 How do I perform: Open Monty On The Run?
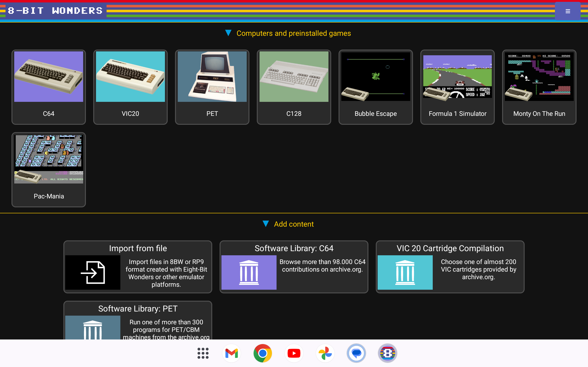coord(539,87)
